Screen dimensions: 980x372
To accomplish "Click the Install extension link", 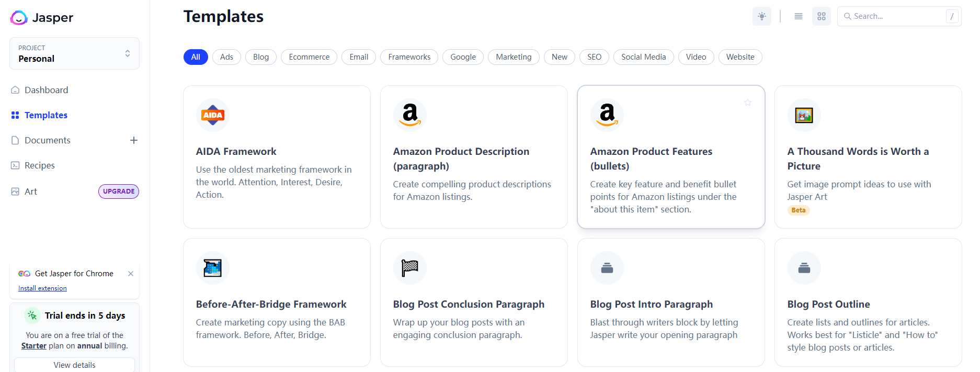I will [x=42, y=288].
